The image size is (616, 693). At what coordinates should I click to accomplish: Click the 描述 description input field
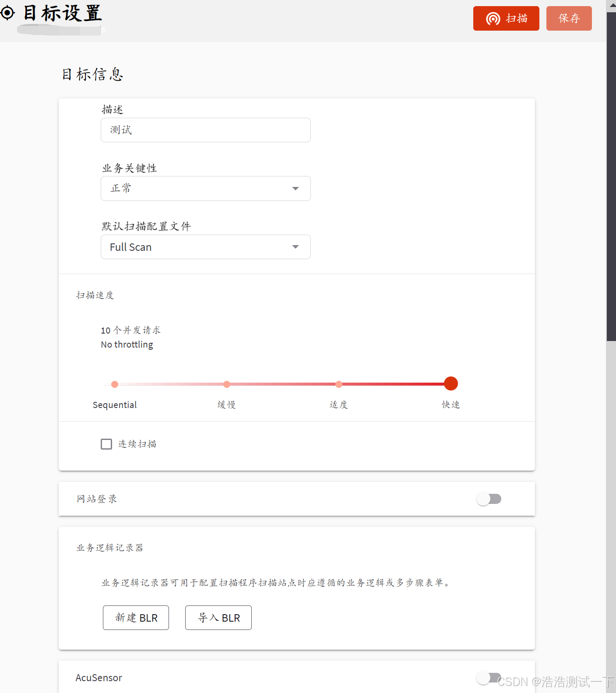pos(206,130)
